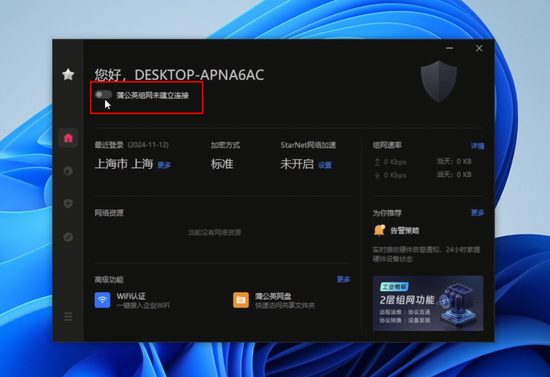Expand 更多 in 高级功能 section

[343, 279]
